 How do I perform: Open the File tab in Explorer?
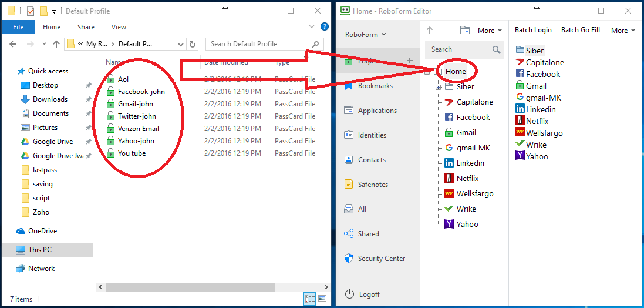(18, 27)
